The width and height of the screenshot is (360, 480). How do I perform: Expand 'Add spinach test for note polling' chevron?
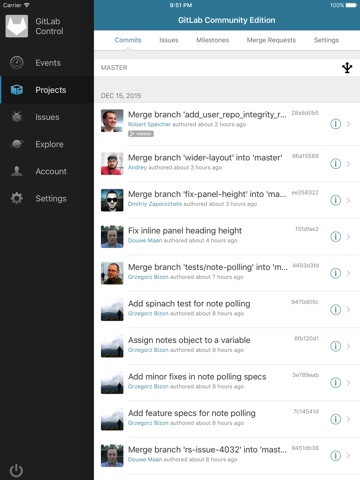point(348,310)
